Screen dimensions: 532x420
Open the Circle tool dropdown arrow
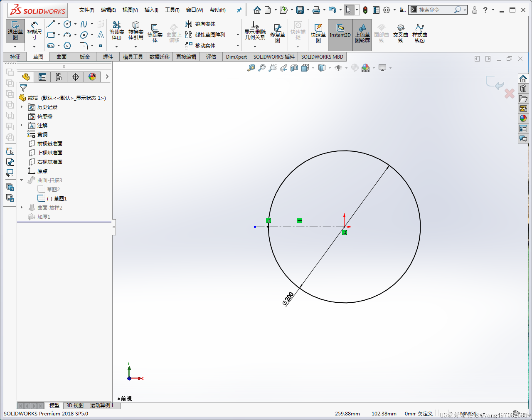coord(75,24)
